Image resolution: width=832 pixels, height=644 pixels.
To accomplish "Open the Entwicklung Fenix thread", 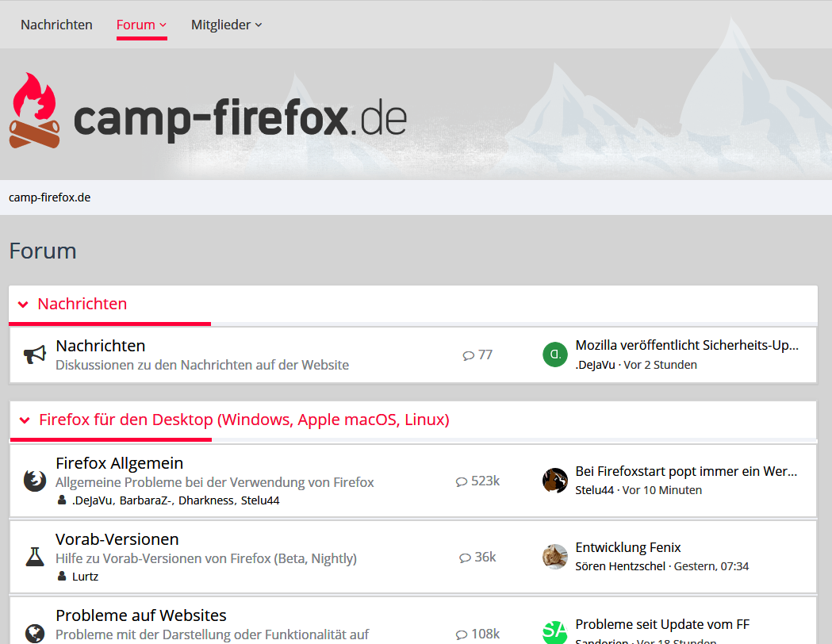I will (x=628, y=547).
